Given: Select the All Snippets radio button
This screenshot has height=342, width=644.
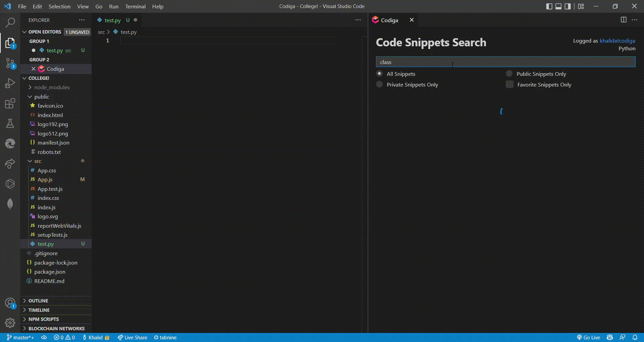Looking at the screenshot, I should pyautogui.click(x=380, y=74).
